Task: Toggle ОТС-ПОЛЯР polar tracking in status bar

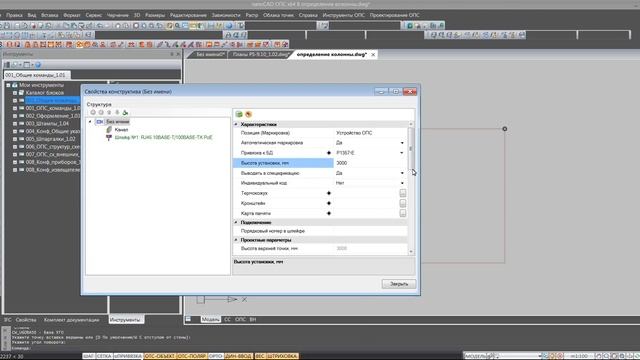Action: click(192, 356)
